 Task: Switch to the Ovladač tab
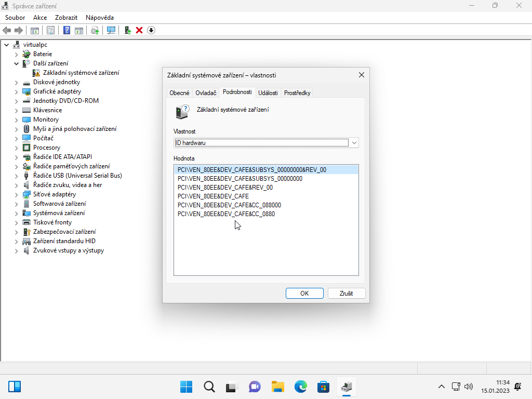click(x=206, y=93)
